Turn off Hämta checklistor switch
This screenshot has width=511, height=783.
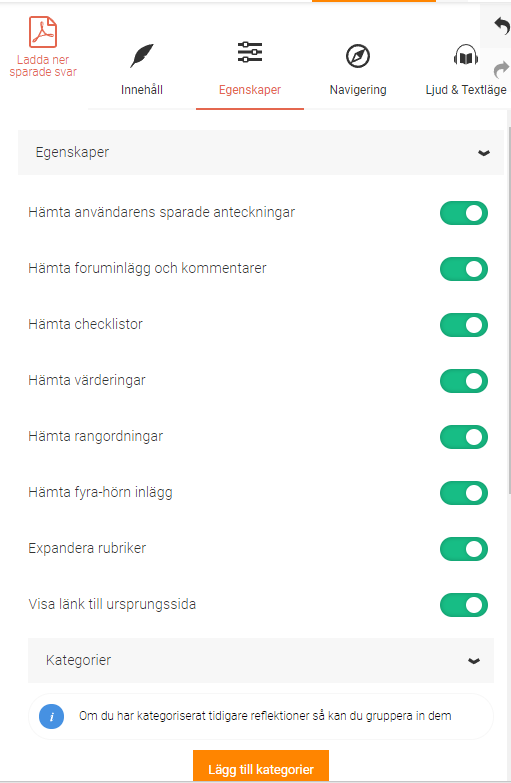point(464,325)
